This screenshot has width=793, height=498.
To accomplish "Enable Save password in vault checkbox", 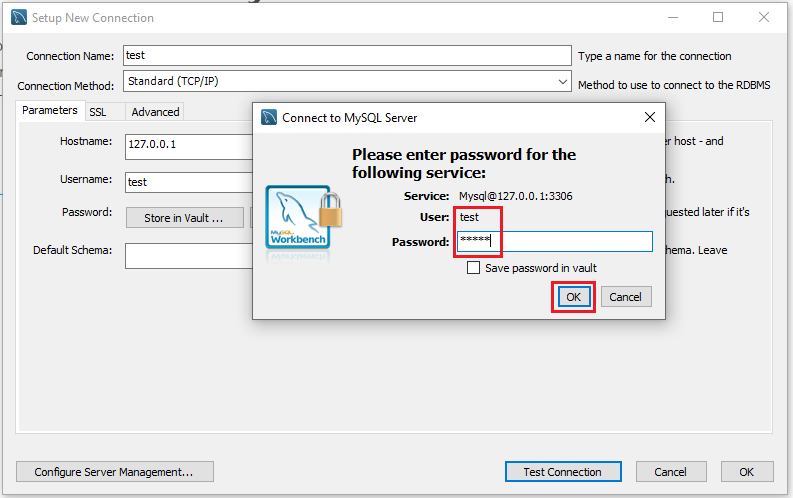I will [x=473, y=267].
